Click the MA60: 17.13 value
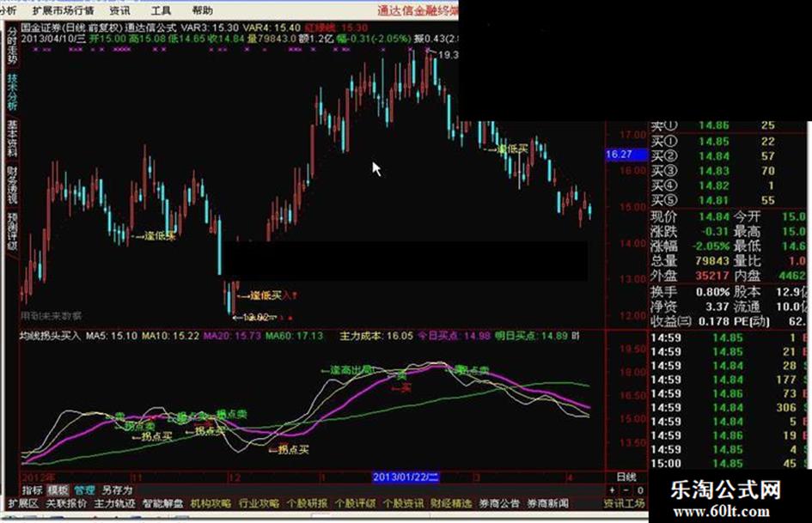The height and width of the screenshot is (523, 812). point(295,336)
